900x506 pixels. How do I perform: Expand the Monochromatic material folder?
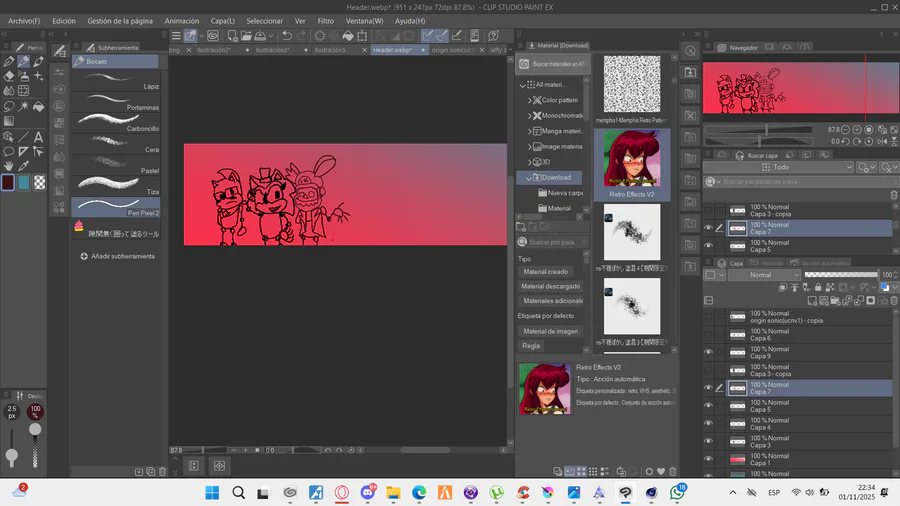529,115
